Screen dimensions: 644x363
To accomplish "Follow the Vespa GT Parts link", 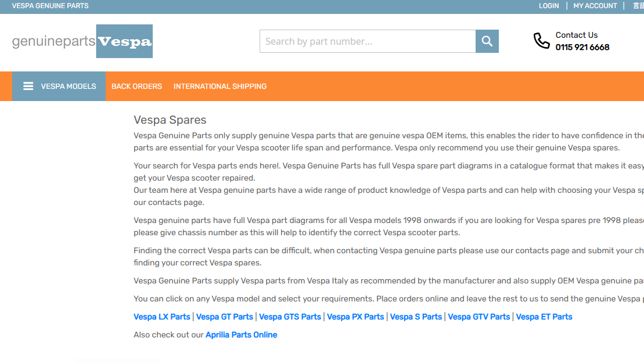I will coord(225,317).
